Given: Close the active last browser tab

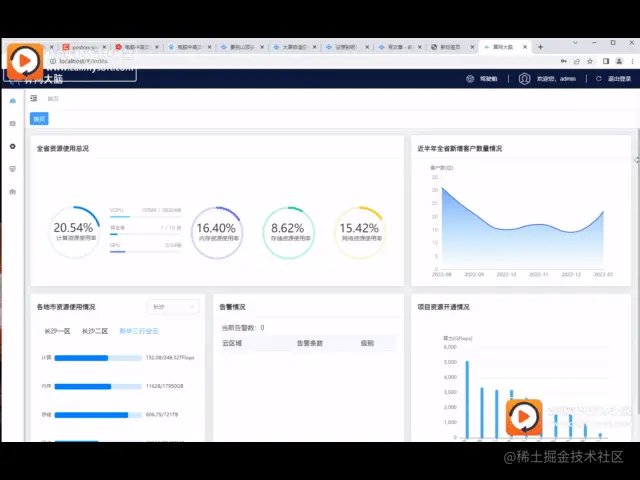Looking at the screenshot, I should point(525,47).
